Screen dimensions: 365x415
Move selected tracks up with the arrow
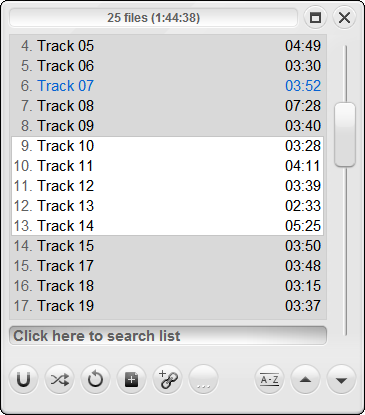pos(305,379)
